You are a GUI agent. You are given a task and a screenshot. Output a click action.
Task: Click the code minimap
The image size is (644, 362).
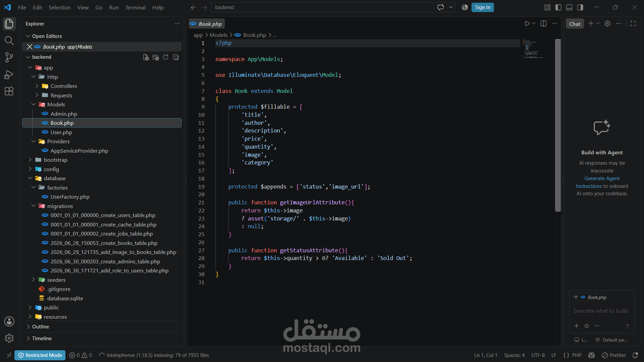coord(533,50)
